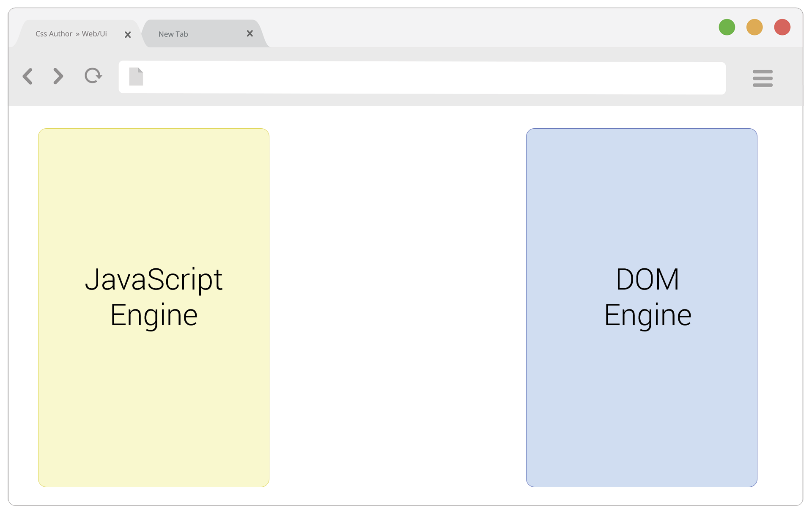Click the orange circle window button
Image resolution: width=812 pixels, height=516 pixels.
point(754,28)
